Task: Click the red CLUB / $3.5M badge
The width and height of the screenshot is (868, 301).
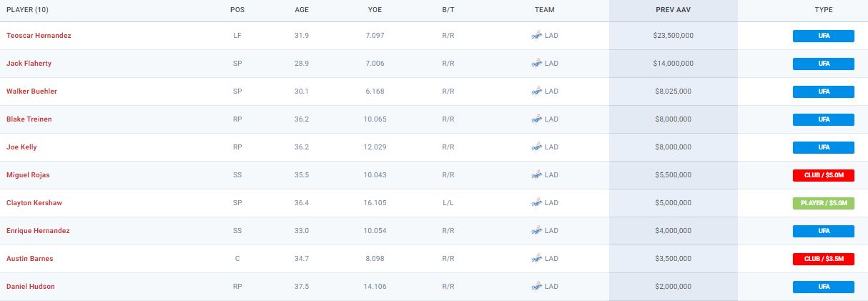Action: [x=824, y=259]
